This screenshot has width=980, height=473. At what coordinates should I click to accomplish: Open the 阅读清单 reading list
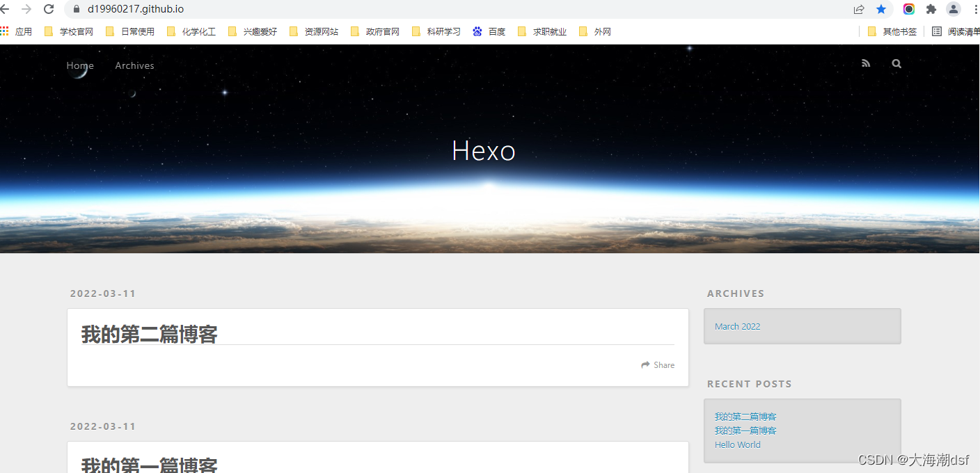click(x=956, y=31)
